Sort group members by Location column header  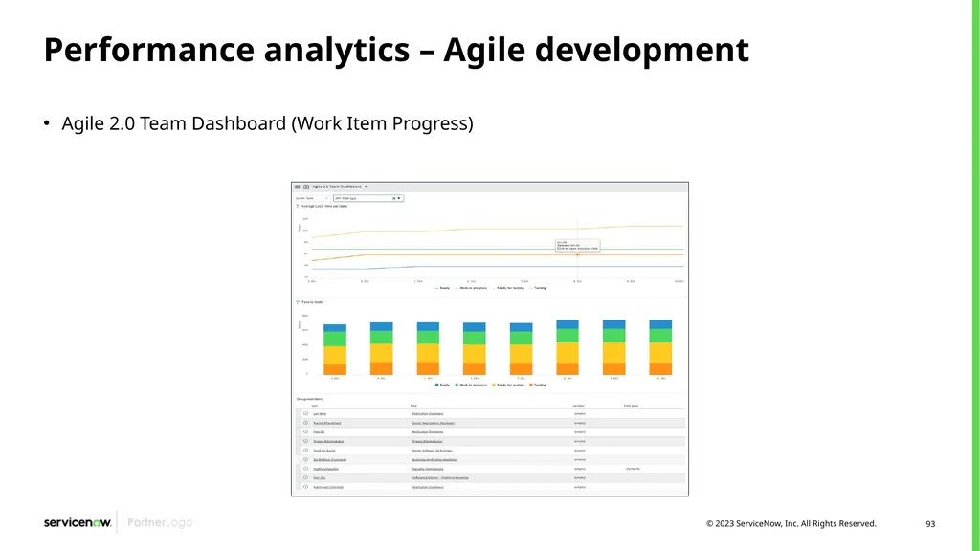click(578, 406)
